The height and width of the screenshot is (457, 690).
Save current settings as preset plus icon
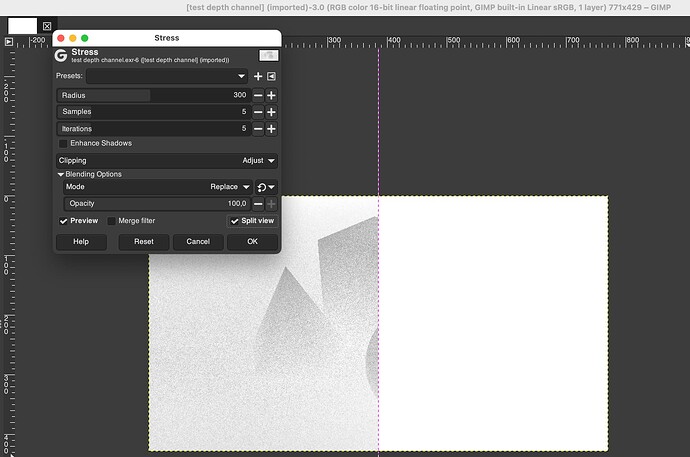[258, 77]
